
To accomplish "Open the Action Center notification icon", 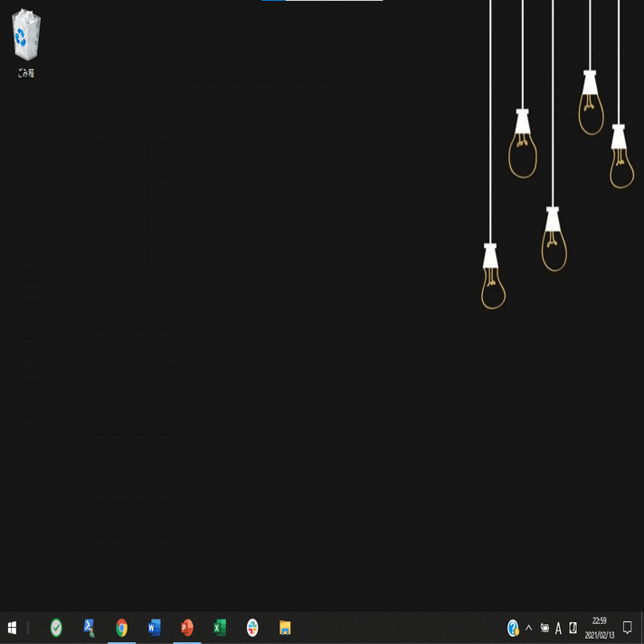I will coord(627,628).
